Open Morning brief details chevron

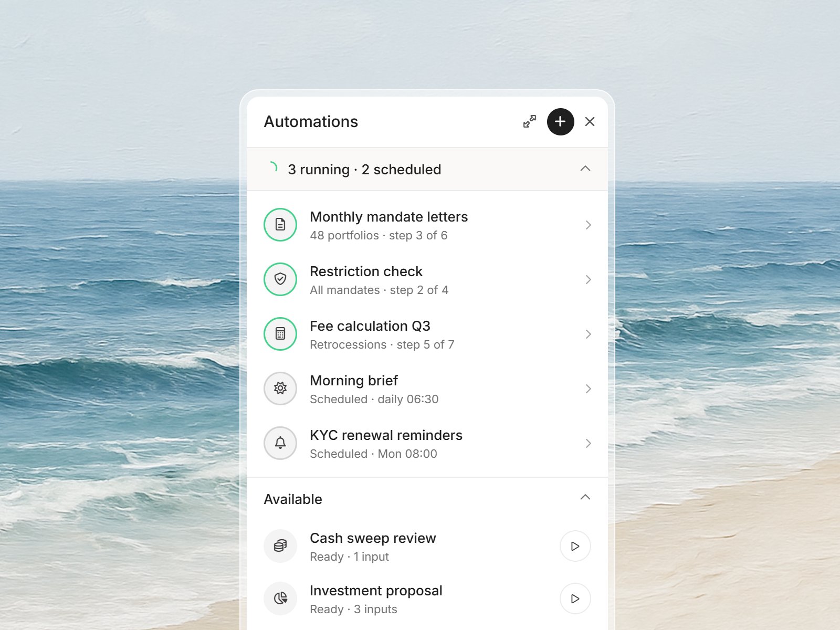(x=588, y=388)
